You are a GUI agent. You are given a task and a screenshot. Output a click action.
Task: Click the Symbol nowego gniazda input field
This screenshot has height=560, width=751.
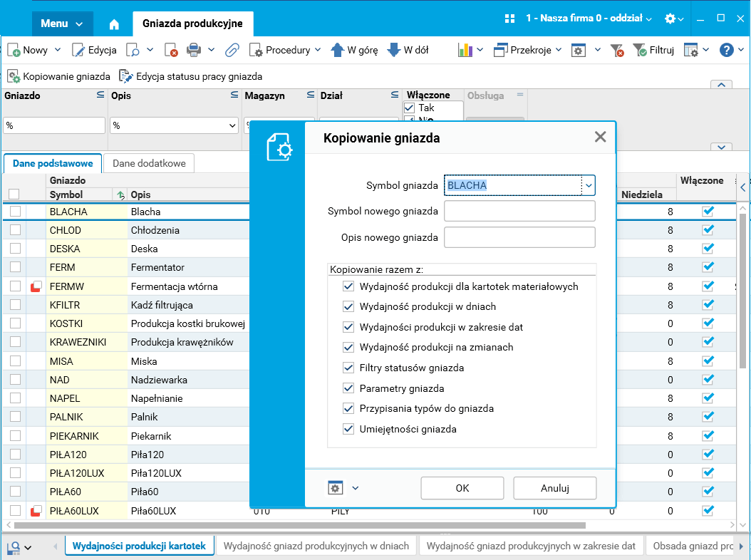[x=519, y=212]
